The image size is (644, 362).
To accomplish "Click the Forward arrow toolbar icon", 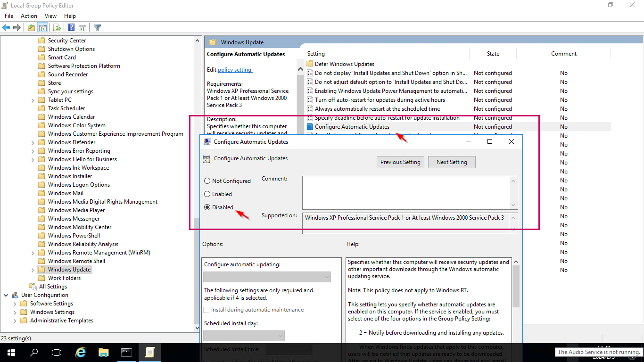I will coord(17,27).
